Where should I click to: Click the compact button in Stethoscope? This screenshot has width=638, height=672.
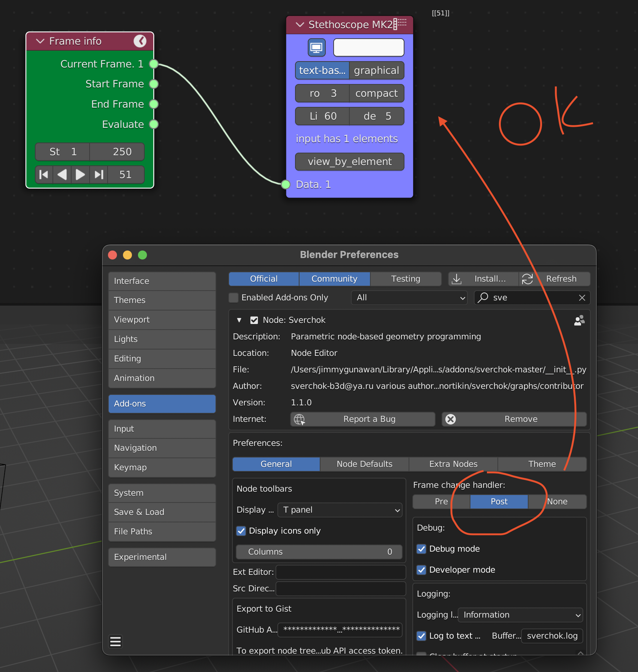tap(377, 93)
